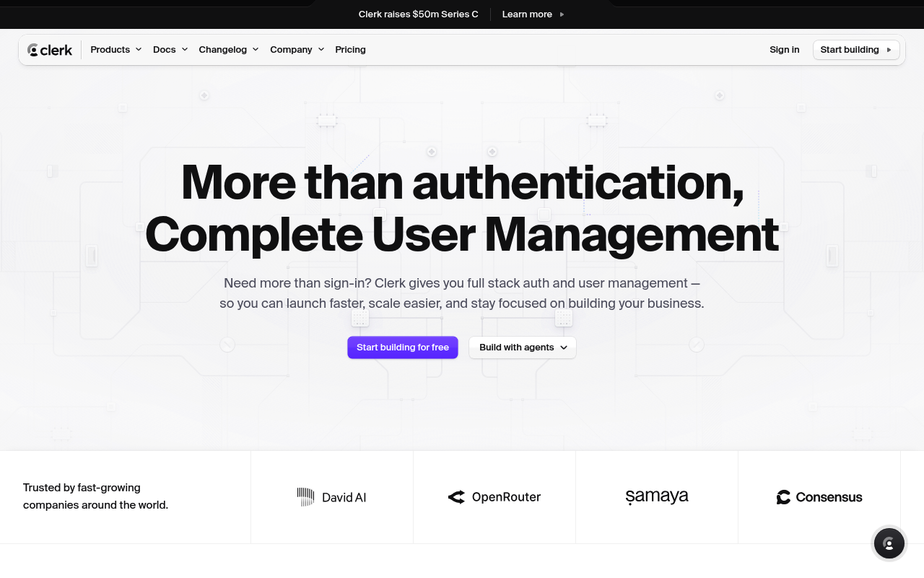Expand the Docs dropdown
Viewport: 924px width, 578px height.
[x=170, y=50]
